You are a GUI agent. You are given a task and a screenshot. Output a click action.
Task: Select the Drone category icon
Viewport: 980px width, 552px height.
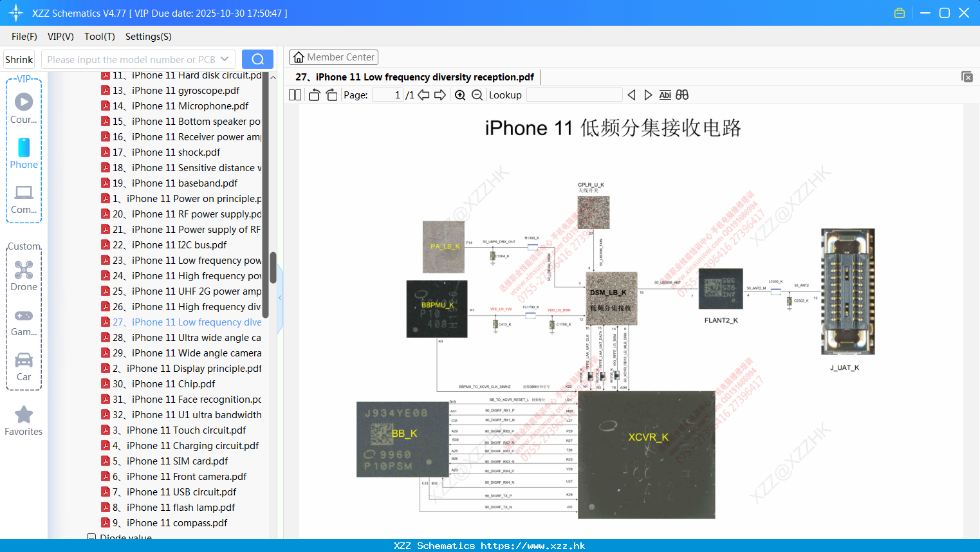click(24, 276)
